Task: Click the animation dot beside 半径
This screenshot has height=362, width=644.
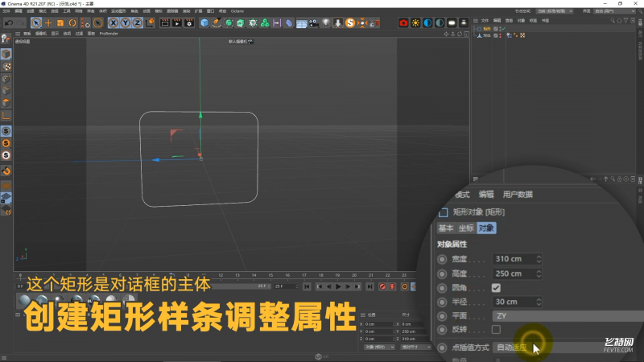Action: [x=442, y=302]
